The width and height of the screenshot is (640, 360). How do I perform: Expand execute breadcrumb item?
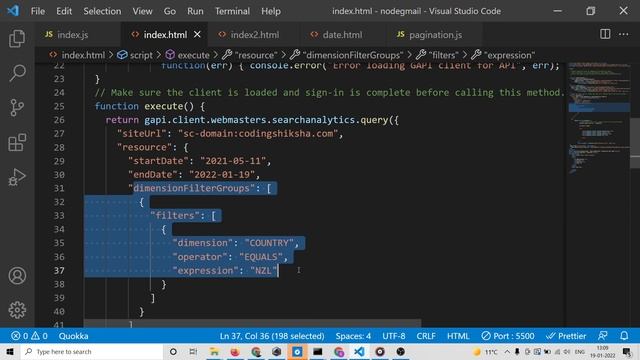(187, 55)
